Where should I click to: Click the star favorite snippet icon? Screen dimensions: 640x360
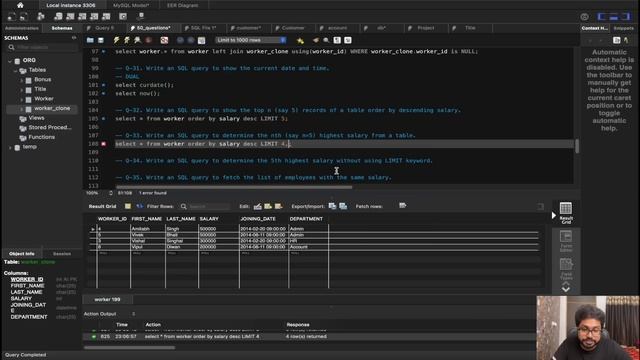[x=300, y=40]
